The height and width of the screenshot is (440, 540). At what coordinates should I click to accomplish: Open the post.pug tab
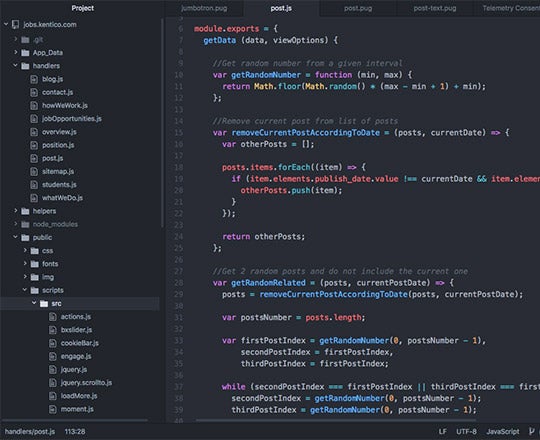pyautogui.click(x=358, y=8)
